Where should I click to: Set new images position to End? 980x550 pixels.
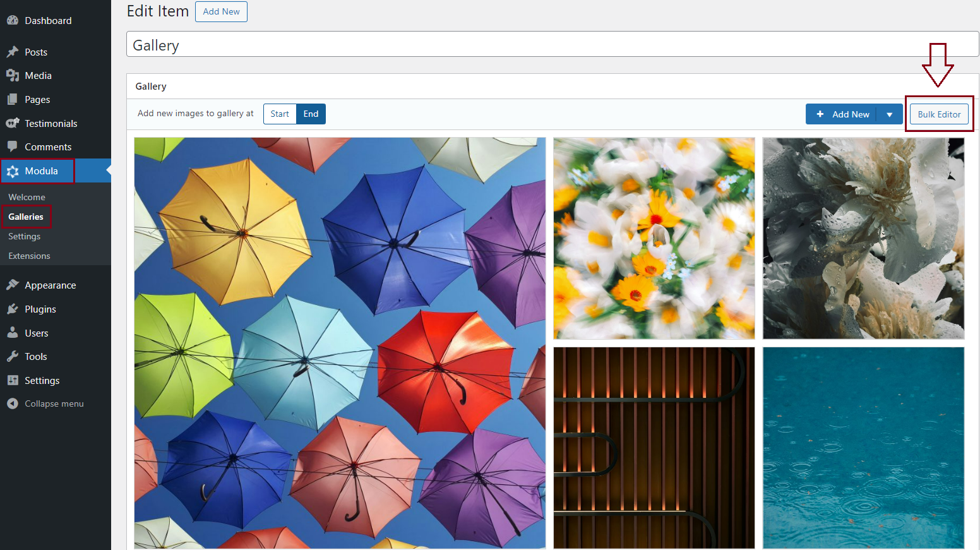(311, 114)
